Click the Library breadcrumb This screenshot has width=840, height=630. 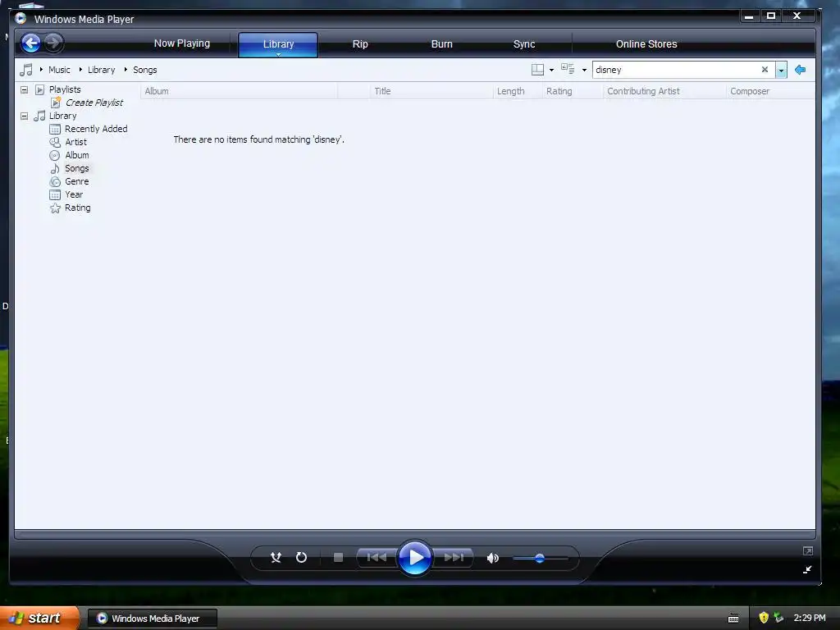101,70
